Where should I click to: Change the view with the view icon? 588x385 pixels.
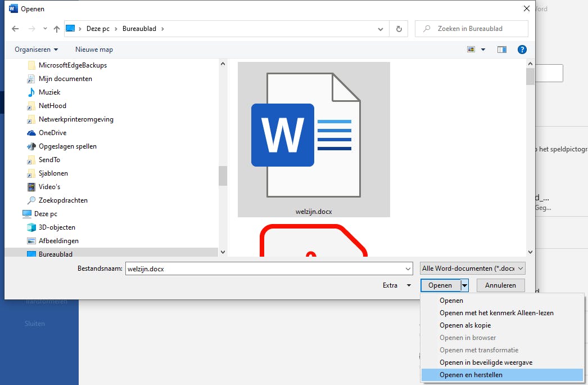click(471, 50)
